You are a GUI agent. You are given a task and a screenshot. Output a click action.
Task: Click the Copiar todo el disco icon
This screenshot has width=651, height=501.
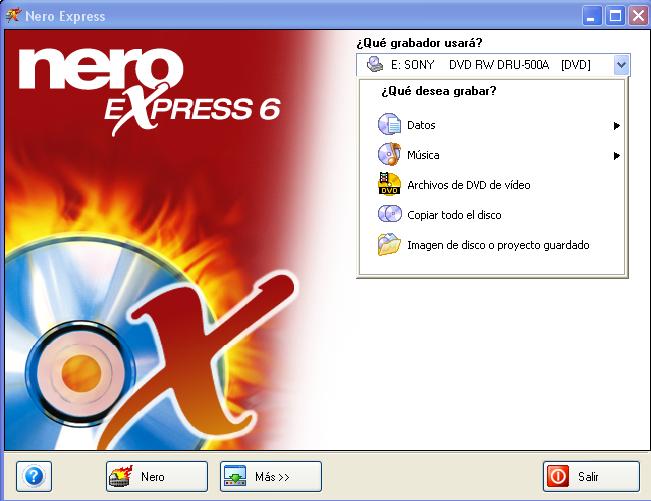coord(389,214)
